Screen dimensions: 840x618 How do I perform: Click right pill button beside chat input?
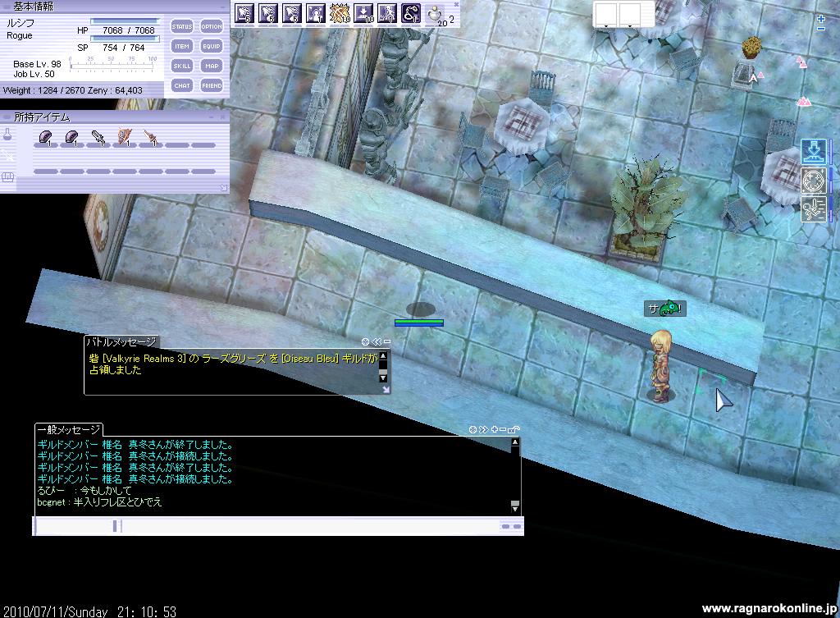517,526
